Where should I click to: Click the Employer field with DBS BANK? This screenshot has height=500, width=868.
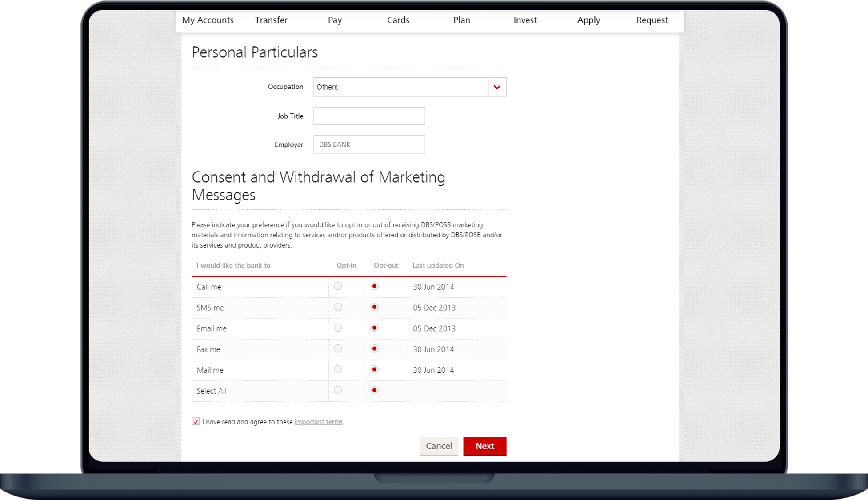coord(369,144)
